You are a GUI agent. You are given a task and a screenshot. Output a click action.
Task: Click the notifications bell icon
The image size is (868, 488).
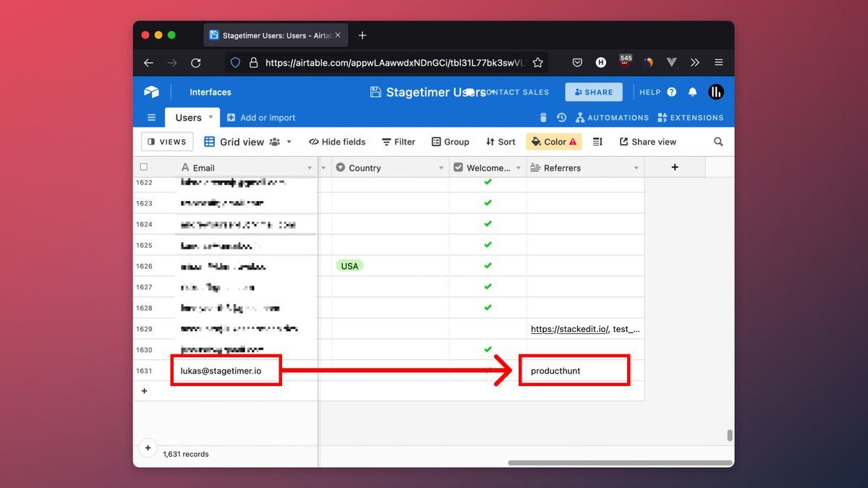tap(692, 92)
